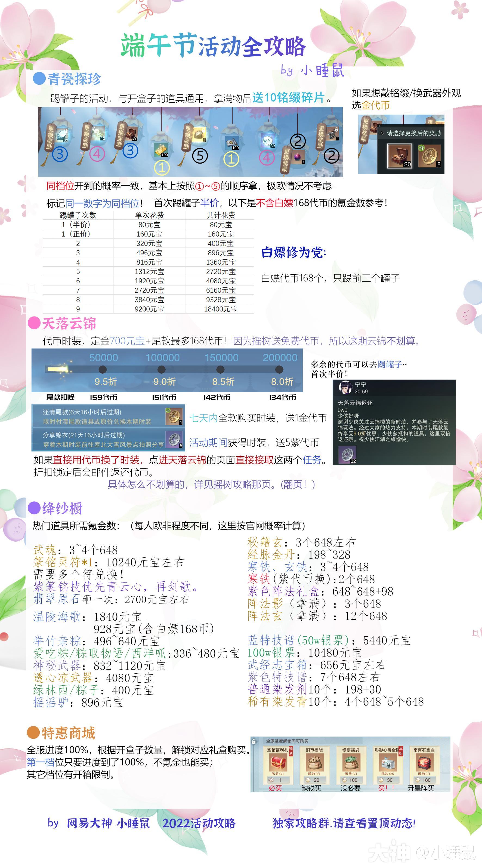Click the red 三折 tag on 形影心得金匣
This screenshot has width=482, height=868.
point(400,751)
